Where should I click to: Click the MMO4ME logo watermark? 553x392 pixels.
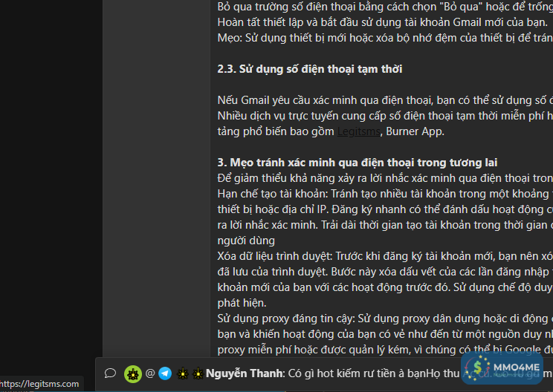502,368
